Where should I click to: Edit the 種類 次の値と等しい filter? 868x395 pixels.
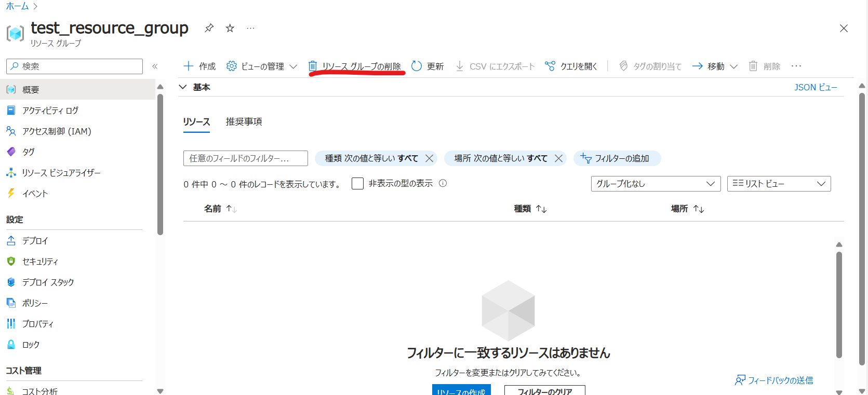tap(371, 158)
